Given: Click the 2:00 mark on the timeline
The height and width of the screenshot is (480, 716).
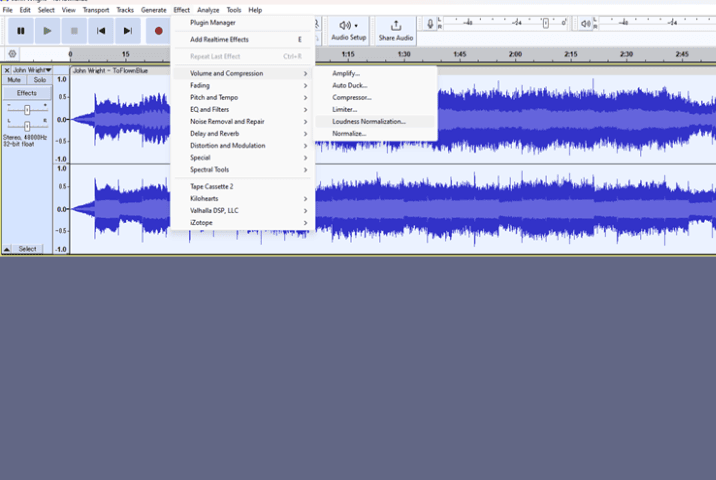Looking at the screenshot, I should [515, 54].
